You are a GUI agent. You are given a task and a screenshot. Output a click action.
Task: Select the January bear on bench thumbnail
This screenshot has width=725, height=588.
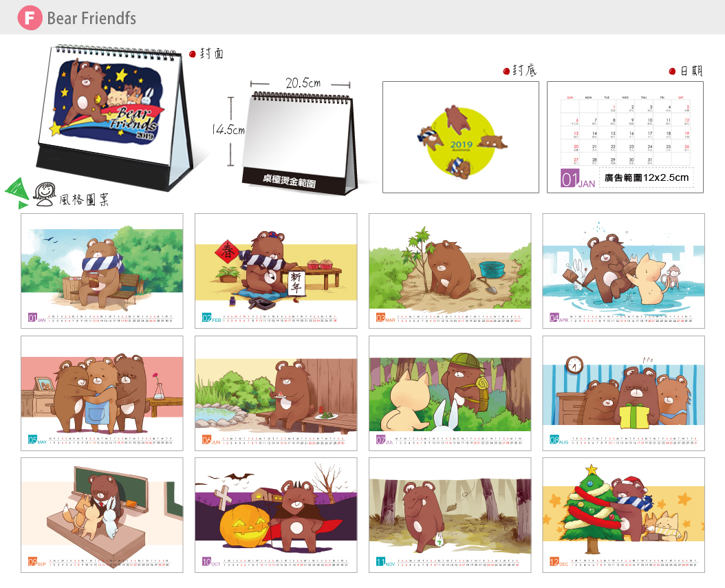[102, 271]
